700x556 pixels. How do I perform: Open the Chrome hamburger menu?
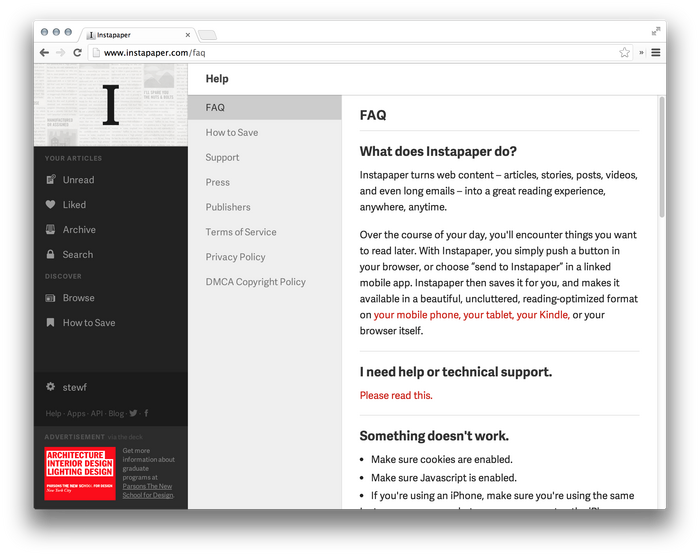[656, 52]
